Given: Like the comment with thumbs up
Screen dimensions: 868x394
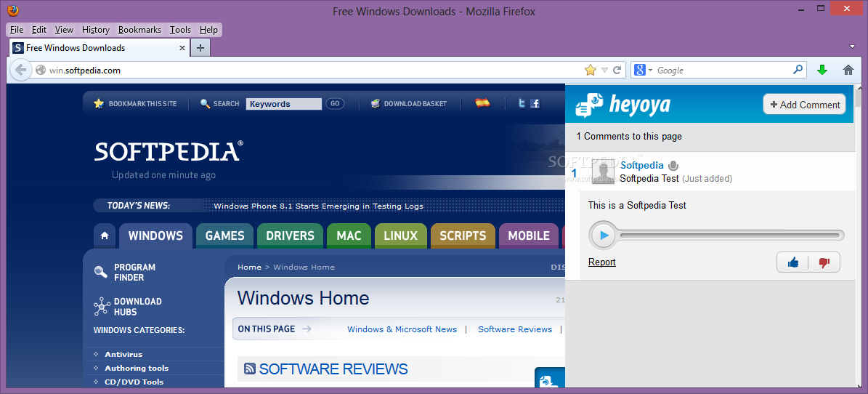Looking at the screenshot, I should click(793, 262).
